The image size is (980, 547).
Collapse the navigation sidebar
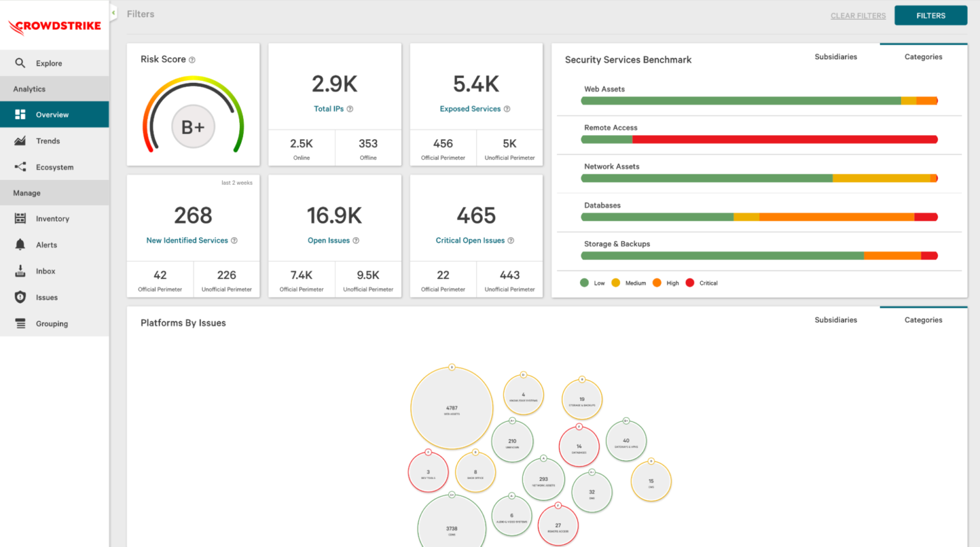coord(113,12)
